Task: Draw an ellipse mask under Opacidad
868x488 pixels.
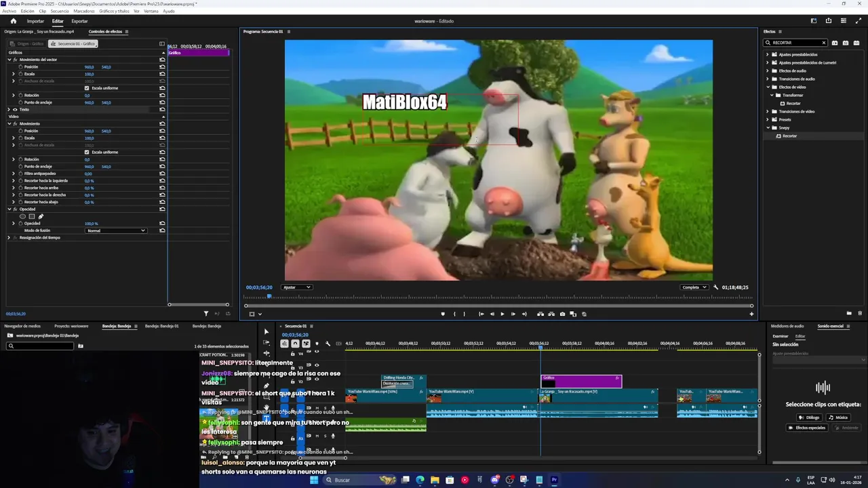Action: [x=22, y=216]
